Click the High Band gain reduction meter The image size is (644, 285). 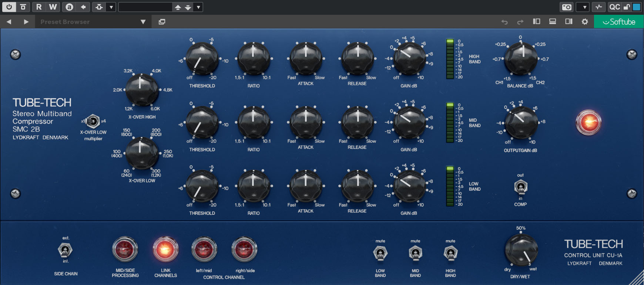[450, 59]
